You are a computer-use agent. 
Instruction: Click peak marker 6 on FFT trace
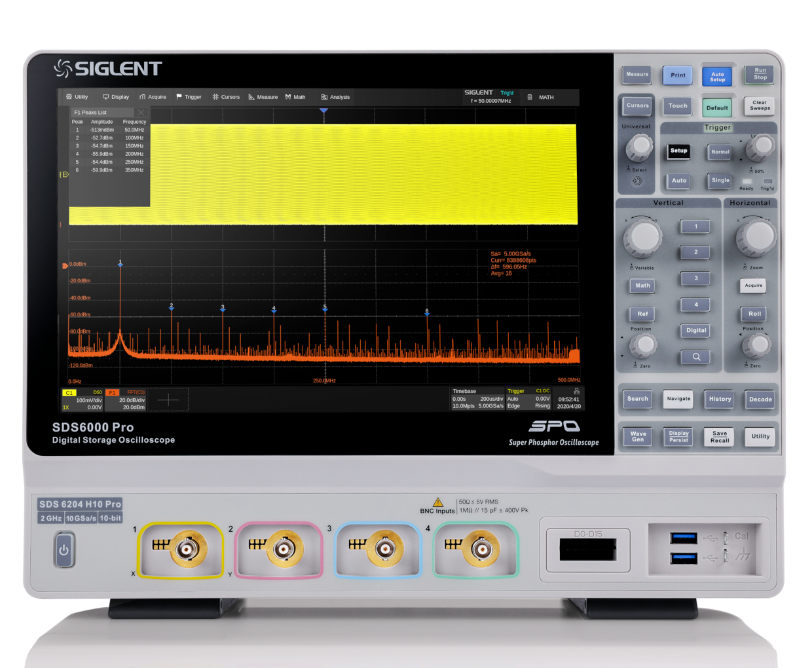pyautogui.click(x=427, y=312)
